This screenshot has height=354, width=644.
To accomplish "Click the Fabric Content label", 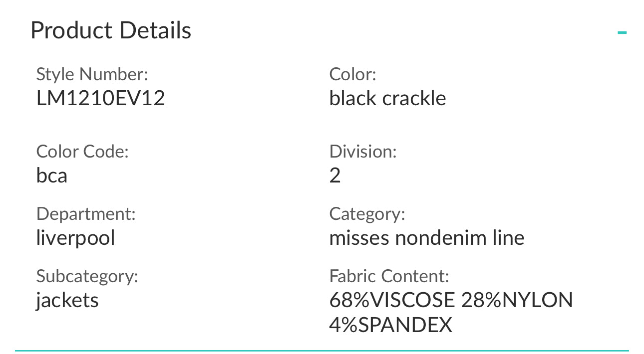I will coord(389,276).
